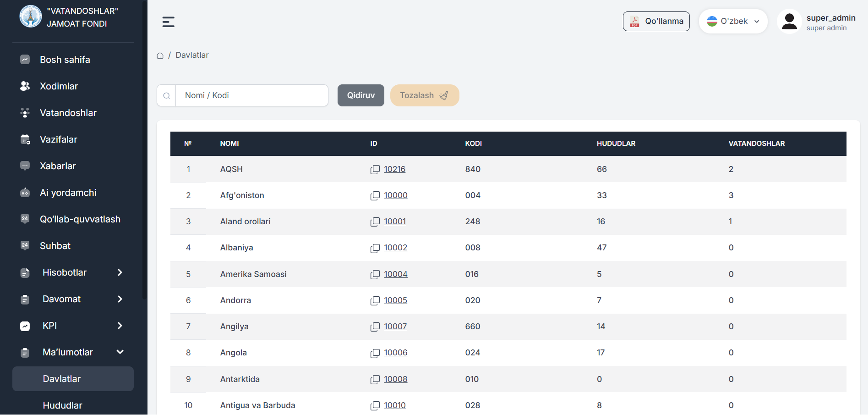Screen dimensions: 868x415
Task: Click the Tozalash clear button
Action: (424, 95)
